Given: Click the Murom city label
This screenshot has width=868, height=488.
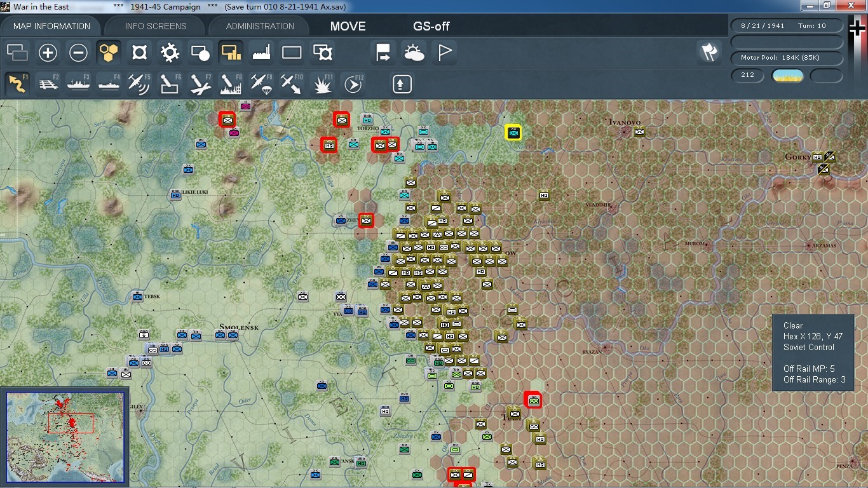Looking at the screenshot, I should pyautogui.click(x=695, y=243).
